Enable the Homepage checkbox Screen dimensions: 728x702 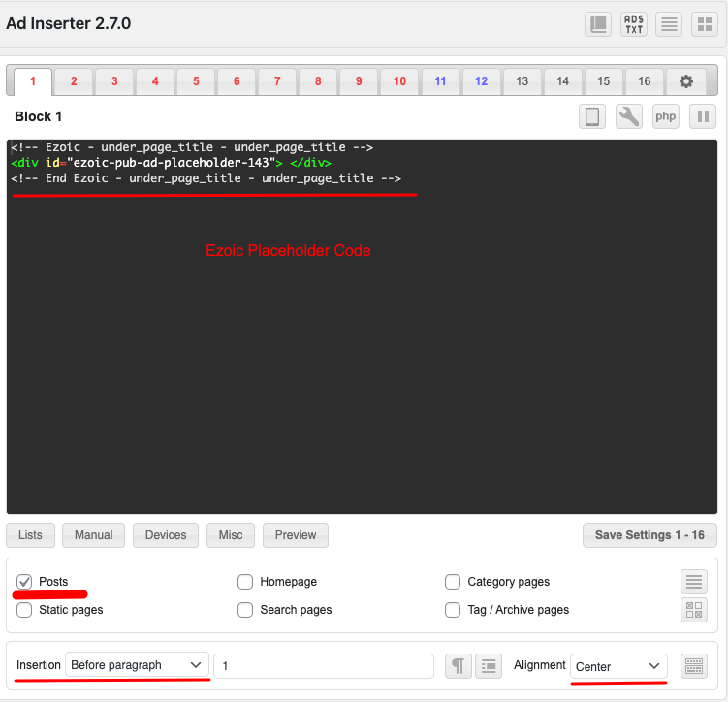245,582
